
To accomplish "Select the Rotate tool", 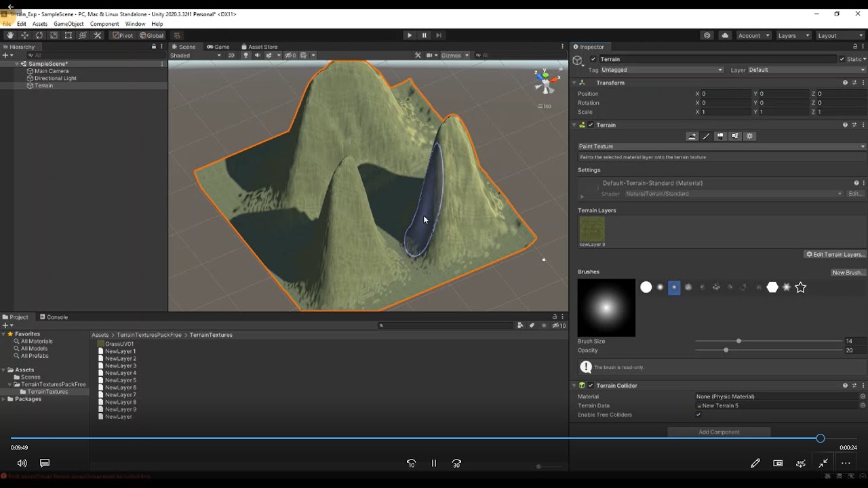I will click(x=39, y=35).
